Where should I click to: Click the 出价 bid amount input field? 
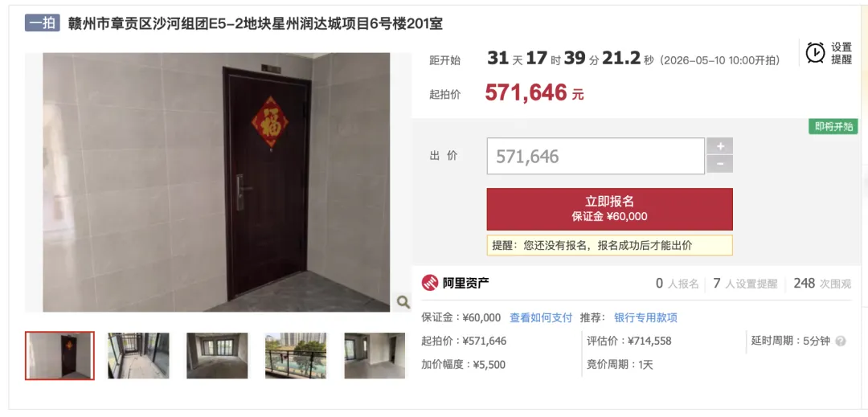tap(596, 156)
